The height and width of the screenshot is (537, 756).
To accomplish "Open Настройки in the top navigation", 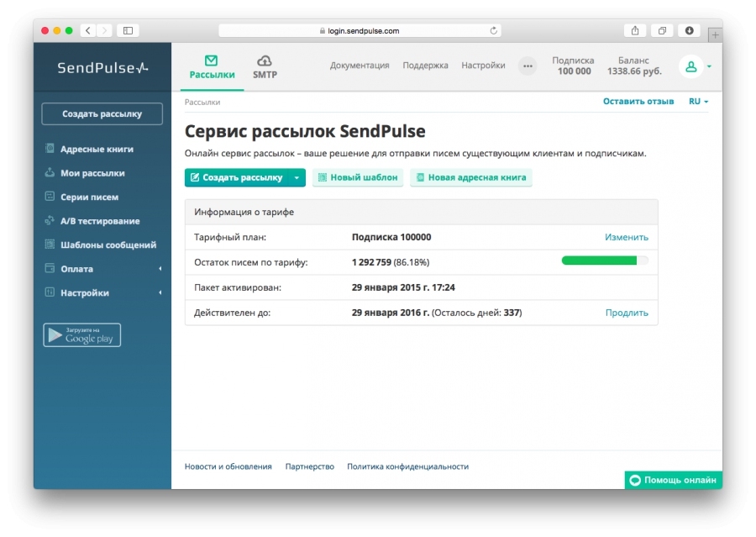I will pos(483,66).
